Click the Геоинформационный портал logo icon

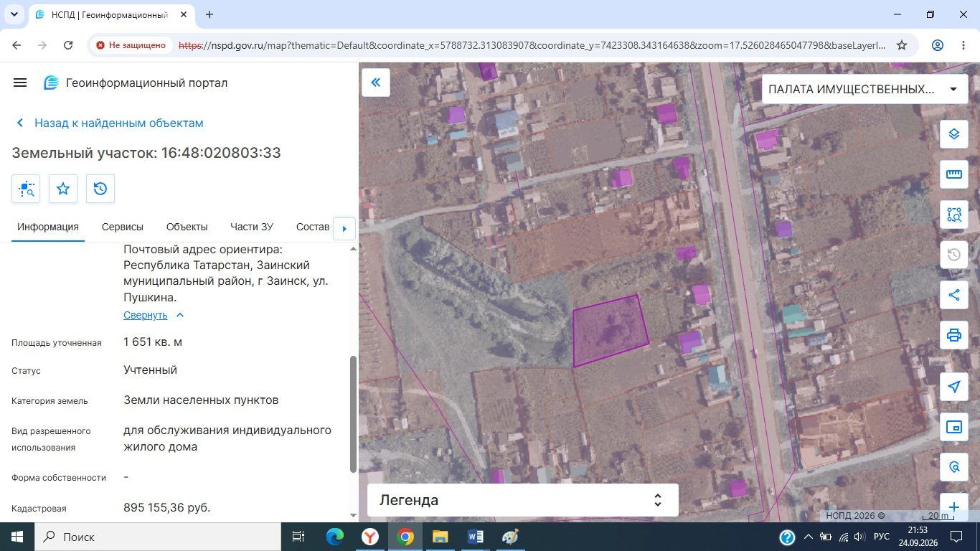[51, 83]
